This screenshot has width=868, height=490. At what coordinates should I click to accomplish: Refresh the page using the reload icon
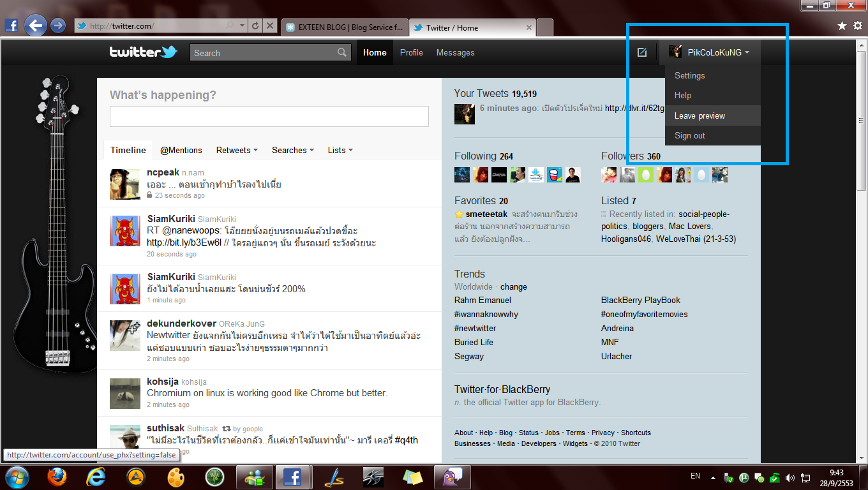tap(255, 26)
